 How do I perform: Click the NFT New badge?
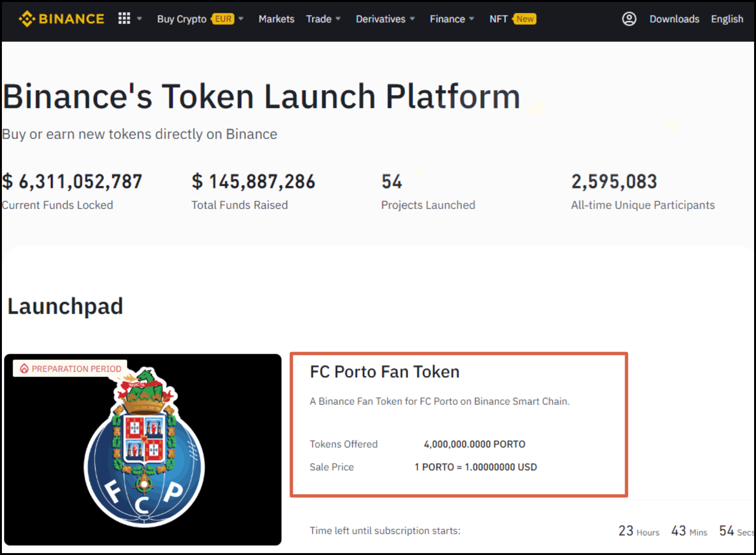click(x=525, y=19)
